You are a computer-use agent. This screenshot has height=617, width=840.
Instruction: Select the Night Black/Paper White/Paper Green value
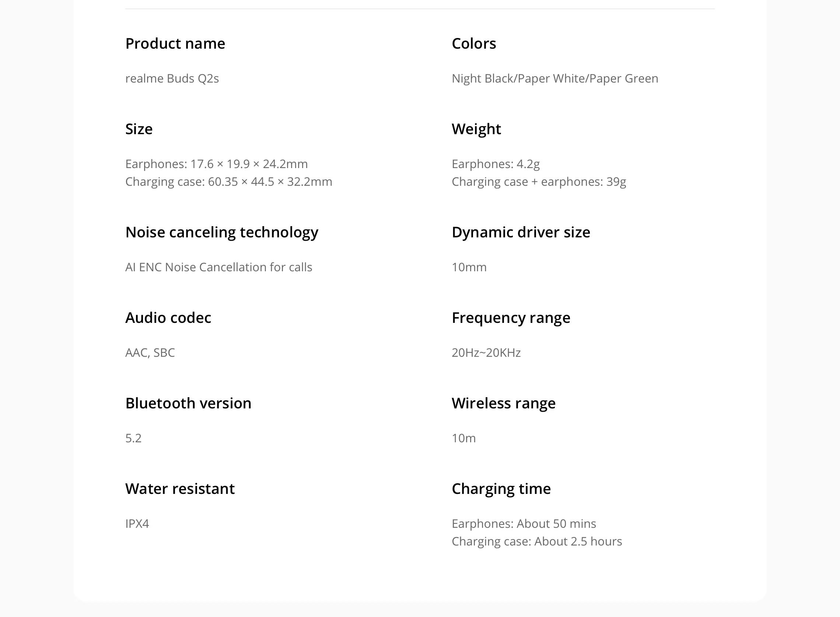point(555,79)
